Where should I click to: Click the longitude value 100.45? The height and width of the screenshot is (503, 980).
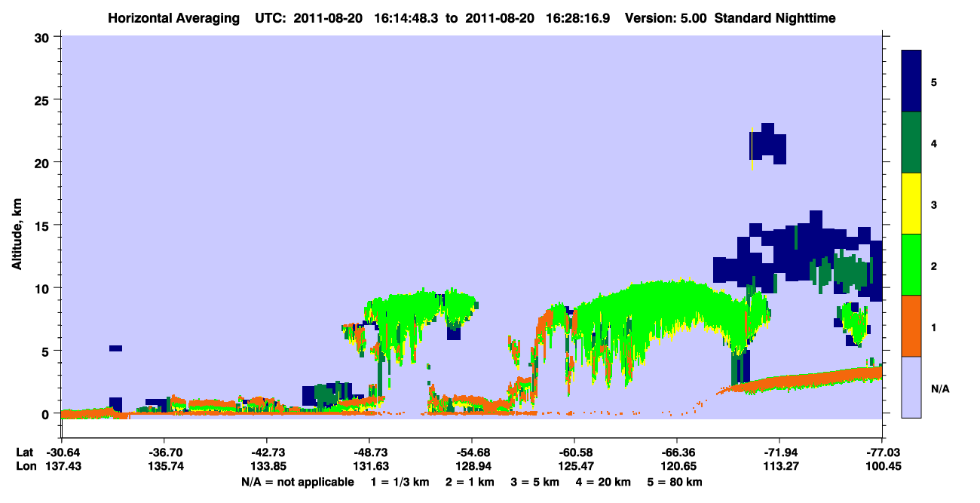(x=882, y=467)
